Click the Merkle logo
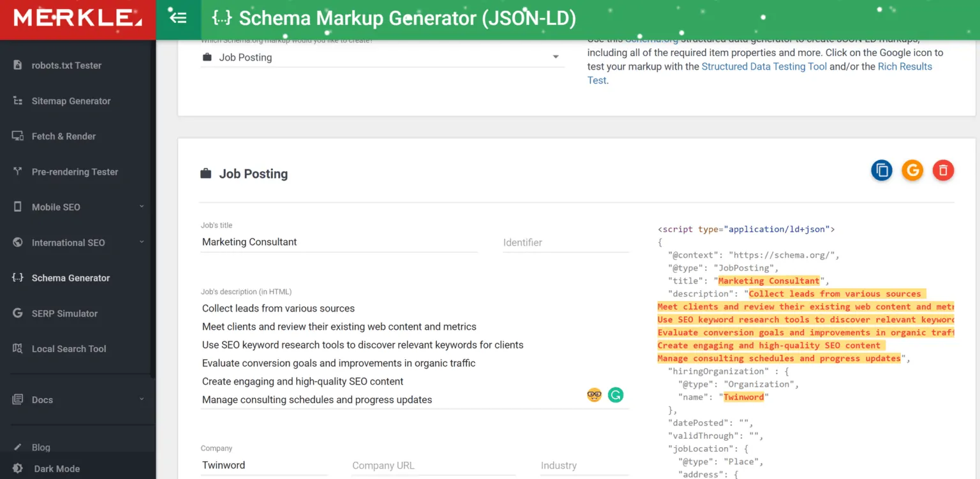The height and width of the screenshot is (479, 980). pyautogui.click(x=77, y=18)
